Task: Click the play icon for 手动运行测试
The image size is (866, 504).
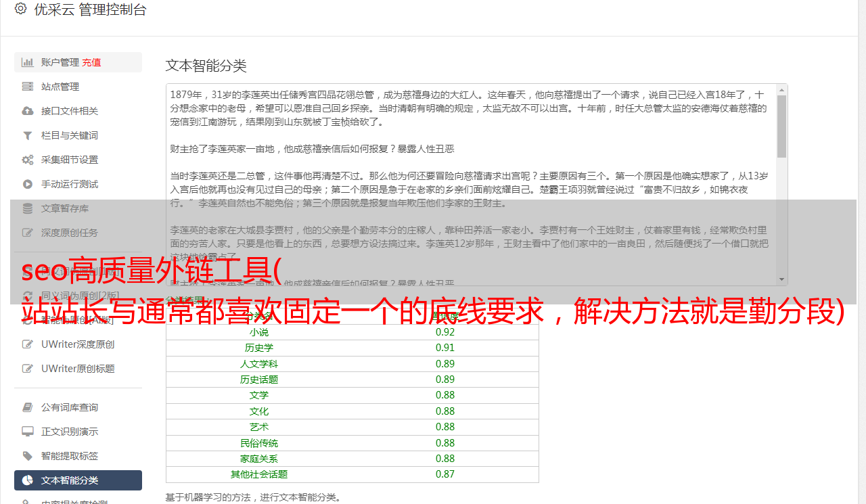Action: click(x=28, y=184)
